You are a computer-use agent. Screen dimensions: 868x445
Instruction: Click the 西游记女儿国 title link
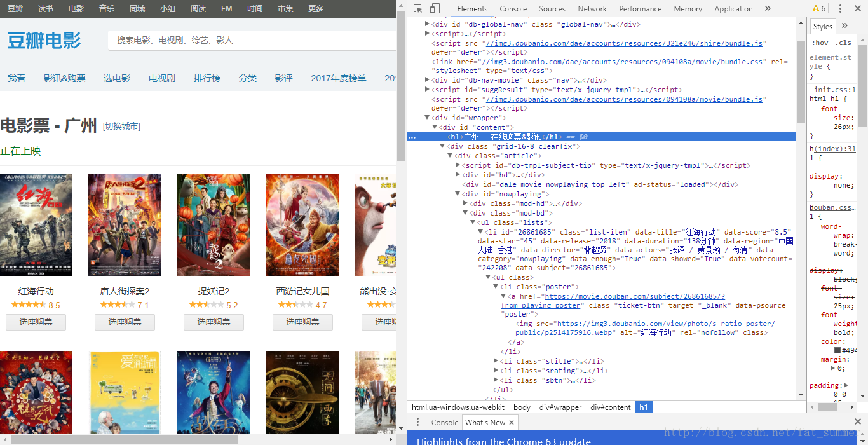click(x=302, y=291)
